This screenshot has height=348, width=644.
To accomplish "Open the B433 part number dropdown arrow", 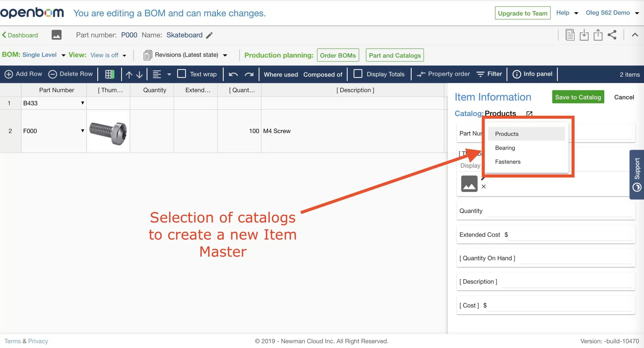I will [x=82, y=103].
